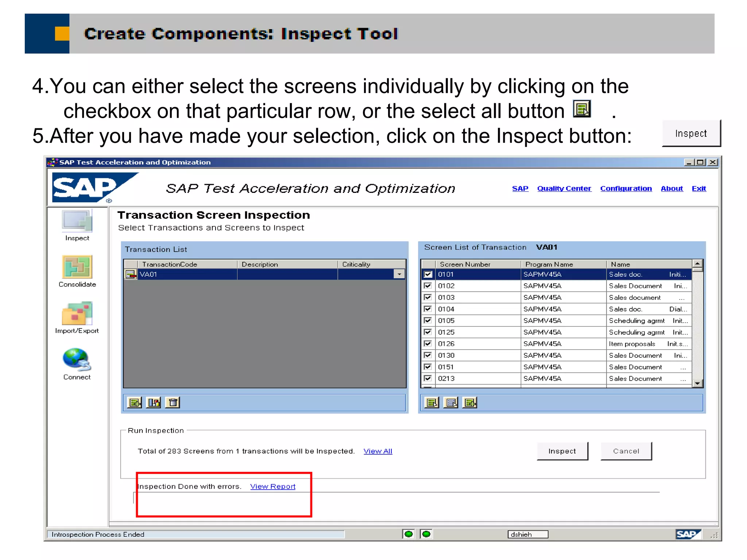Click the second toolbar icon under Screen List
The image size is (747, 560).
(x=451, y=402)
